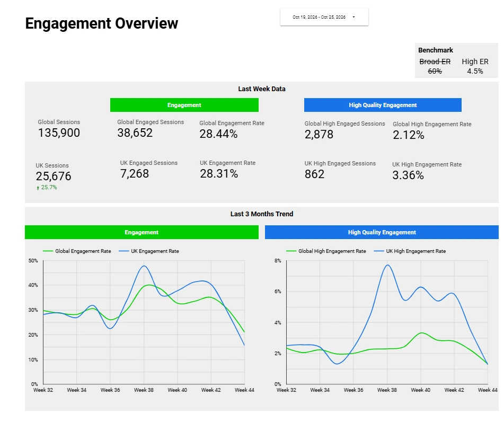Click green Engagement header in Last Week Data
504x422 pixels.
184,105
